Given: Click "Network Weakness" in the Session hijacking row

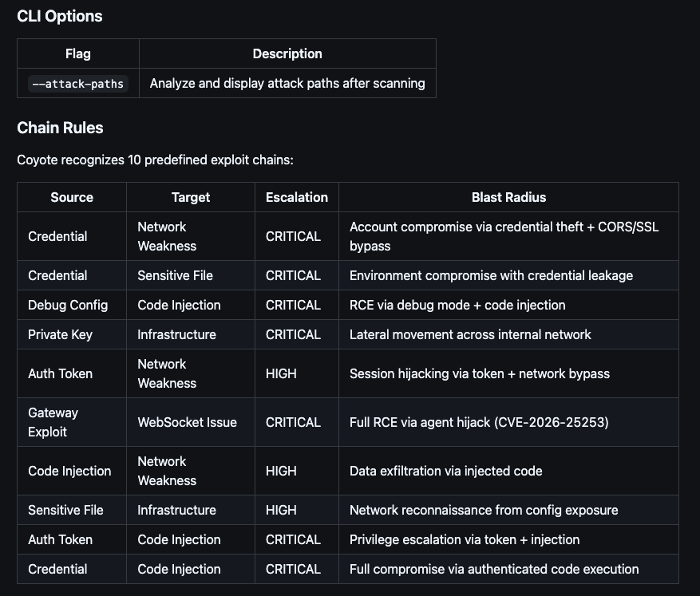Looking at the screenshot, I should pyautogui.click(x=167, y=374).
